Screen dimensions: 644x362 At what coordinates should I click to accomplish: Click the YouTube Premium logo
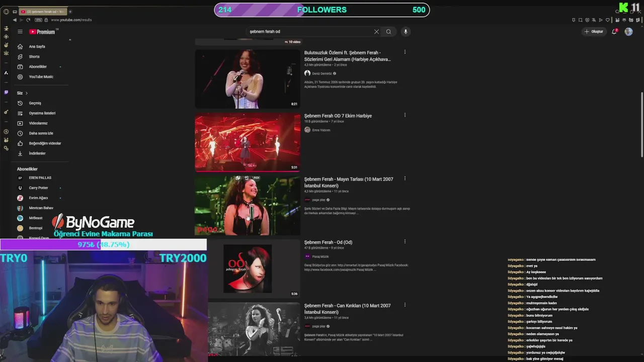(x=42, y=32)
